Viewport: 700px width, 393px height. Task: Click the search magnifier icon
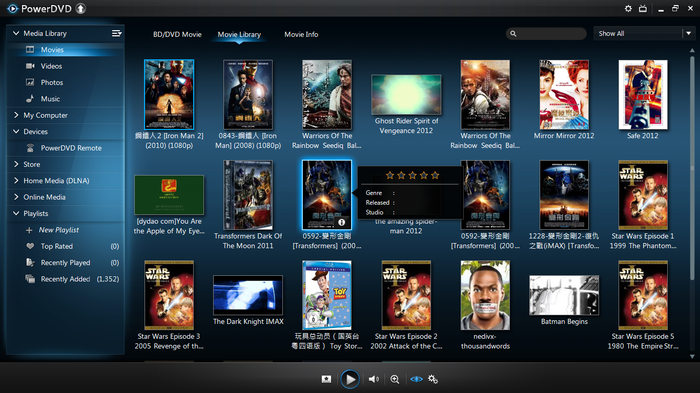pyautogui.click(x=513, y=33)
